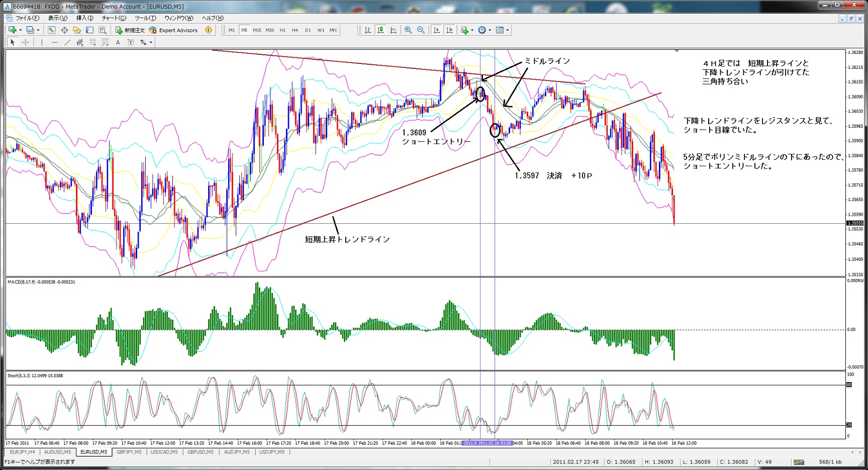The height and width of the screenshot is (470, 868).
Task: Select the Fibonacci fan tool
Action: [105, 42]
